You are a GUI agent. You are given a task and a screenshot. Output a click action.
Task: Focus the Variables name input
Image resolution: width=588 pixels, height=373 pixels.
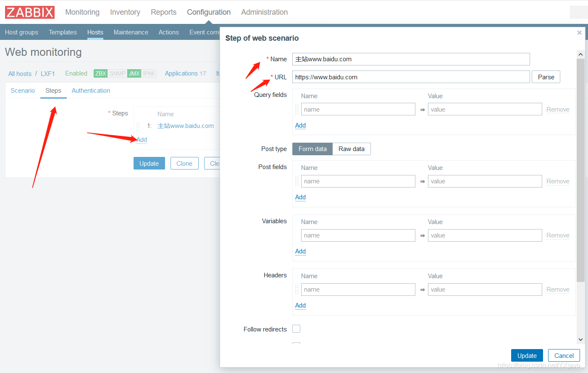pos(358,235)
